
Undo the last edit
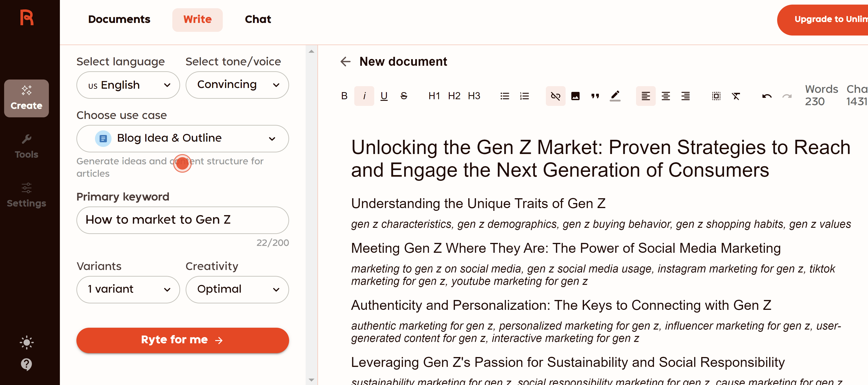pyautogui.click(x=767, y=96)
